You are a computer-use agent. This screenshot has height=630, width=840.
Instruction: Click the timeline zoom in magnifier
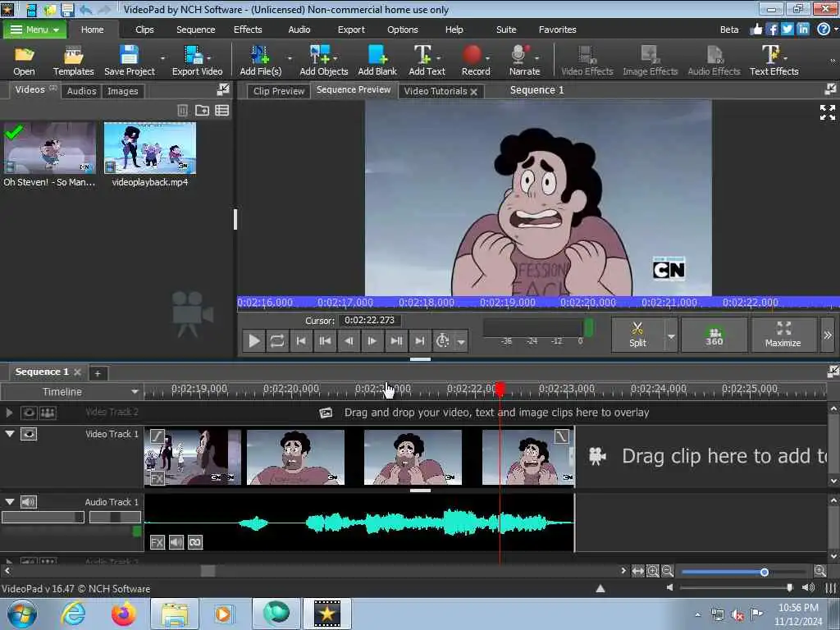(x=819, y=571)
